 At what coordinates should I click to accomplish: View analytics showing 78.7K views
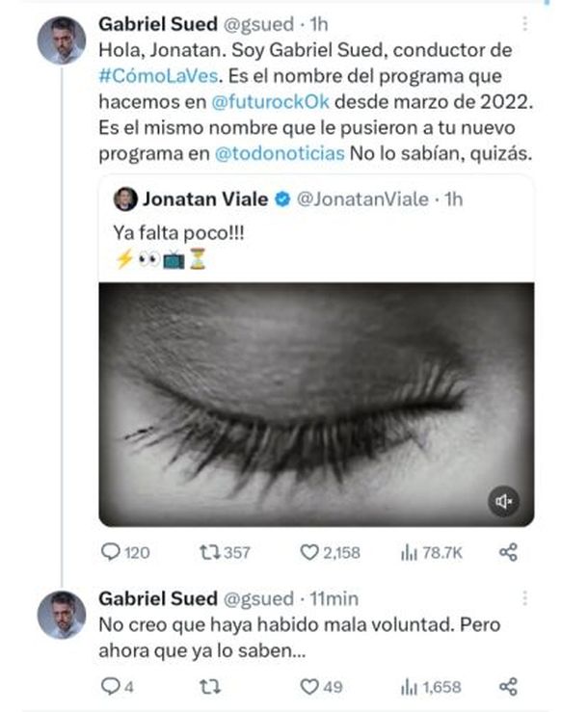[406, 552]
